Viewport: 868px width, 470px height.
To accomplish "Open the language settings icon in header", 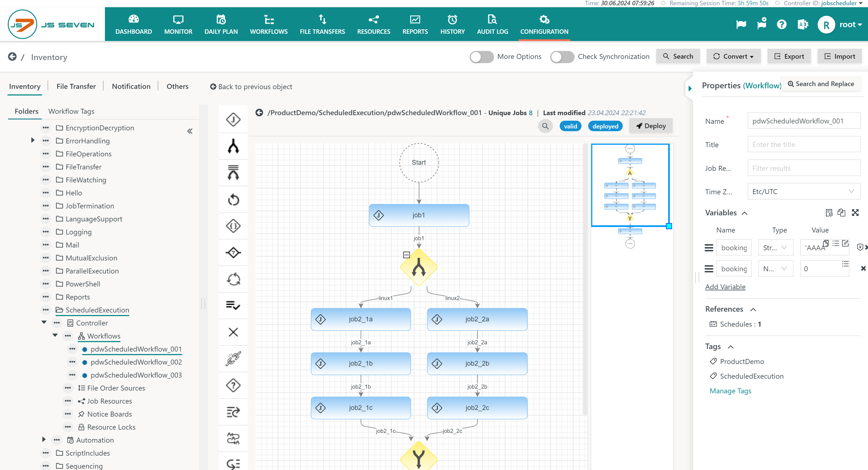I will tap(803, 25).
